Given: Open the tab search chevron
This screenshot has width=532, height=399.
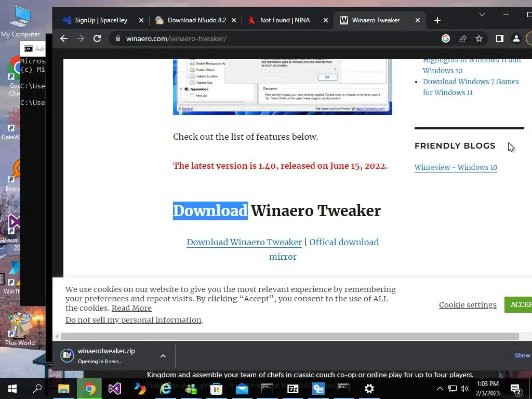Looking at the screenshot, I should coord(482,15).
